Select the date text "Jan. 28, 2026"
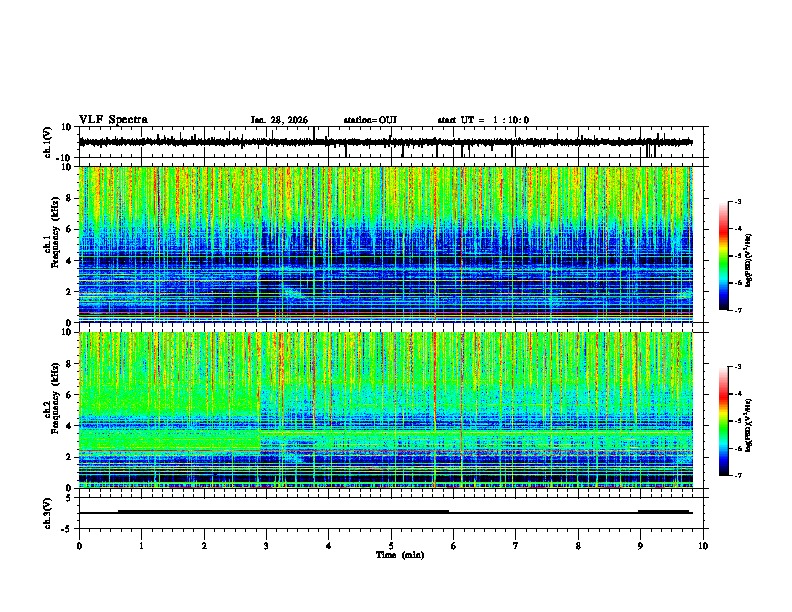Viewport: 792px width, 612px height. tap(279, 120)
